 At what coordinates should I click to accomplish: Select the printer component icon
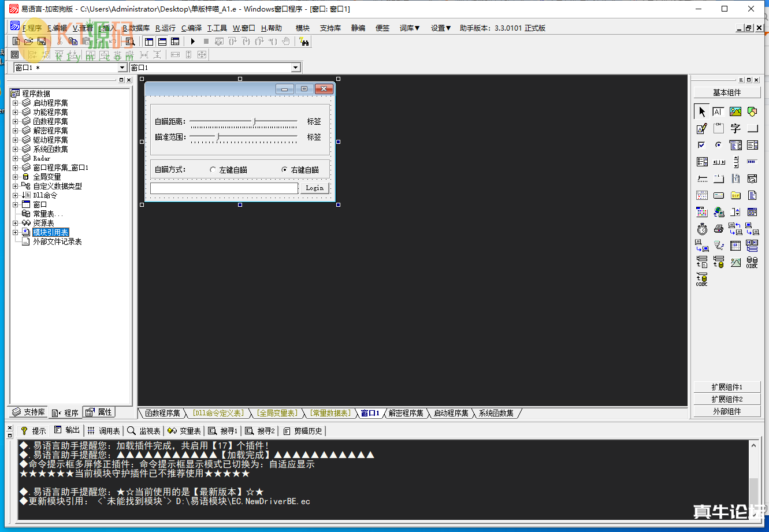(x=718, y=229)
